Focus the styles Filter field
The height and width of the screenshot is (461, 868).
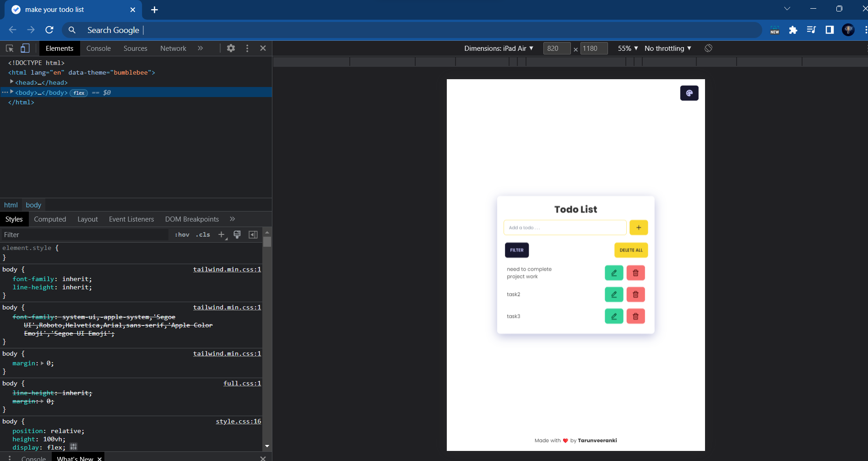click(85, 235)
